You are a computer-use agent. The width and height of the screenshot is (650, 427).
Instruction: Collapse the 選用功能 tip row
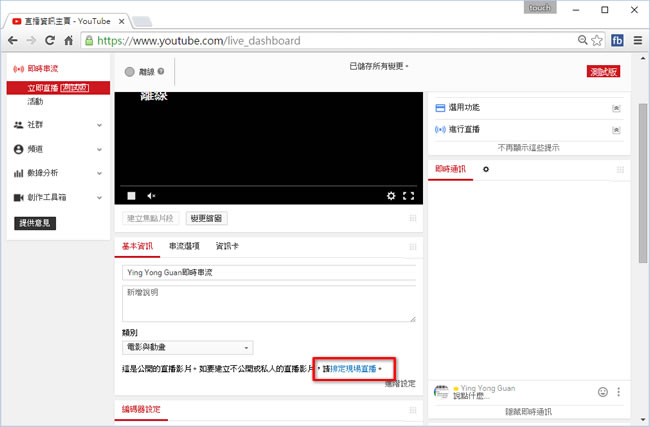(x=616, y=108)
